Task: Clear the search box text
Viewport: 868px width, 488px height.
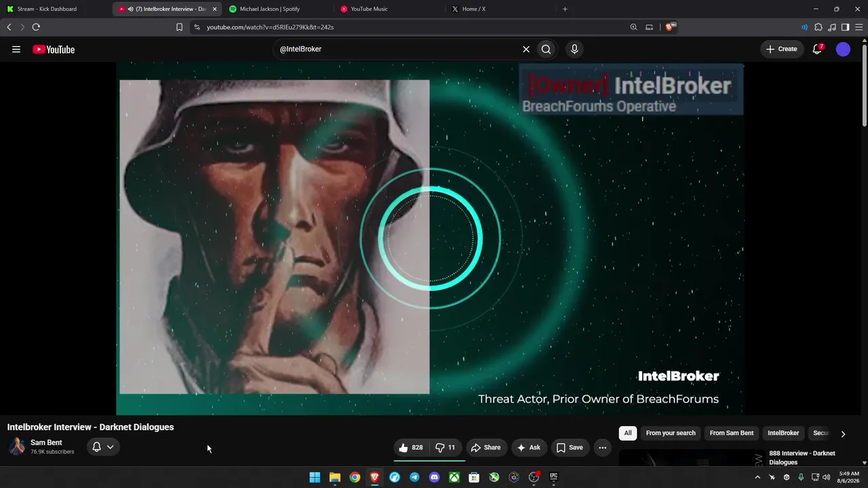Action: (x=526, y=49)
